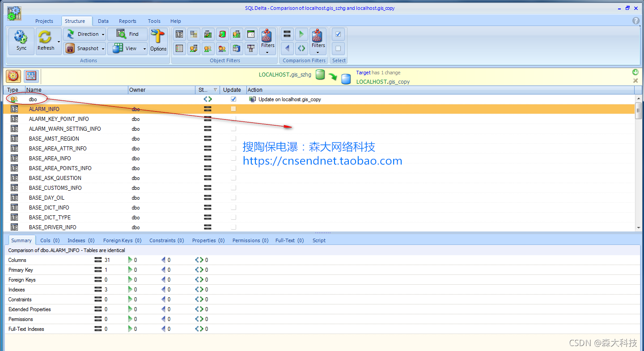The height and width of the screenshot is (351, 644).
Task: Toggle the blue left-arrow comparison filter
Action: tap(288, 48)
